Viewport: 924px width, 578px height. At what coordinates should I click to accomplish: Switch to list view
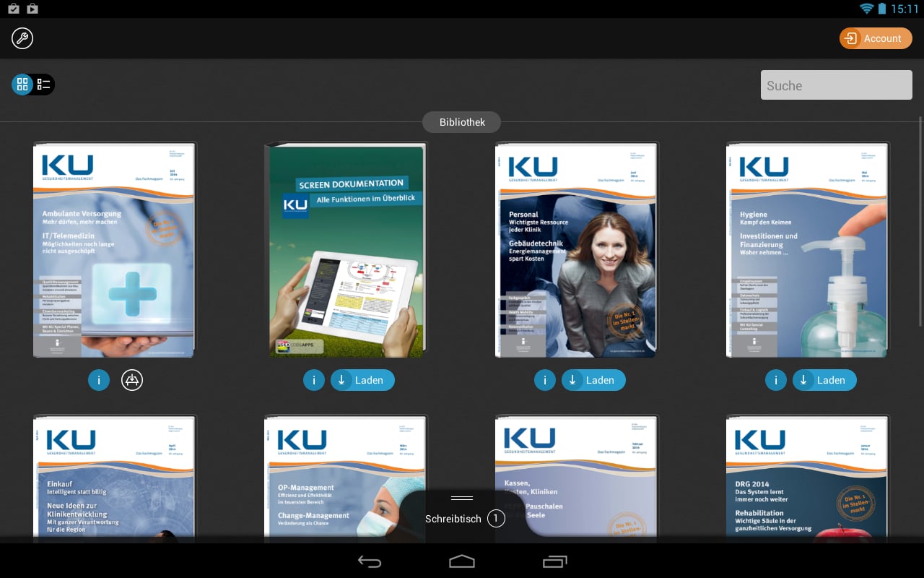click(x=44, y=85)
